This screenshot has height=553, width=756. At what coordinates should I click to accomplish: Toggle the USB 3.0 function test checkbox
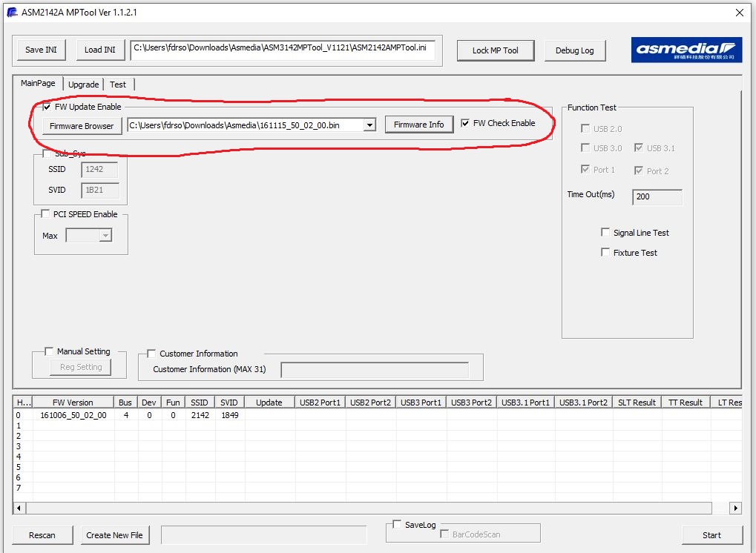coord(585,148)
